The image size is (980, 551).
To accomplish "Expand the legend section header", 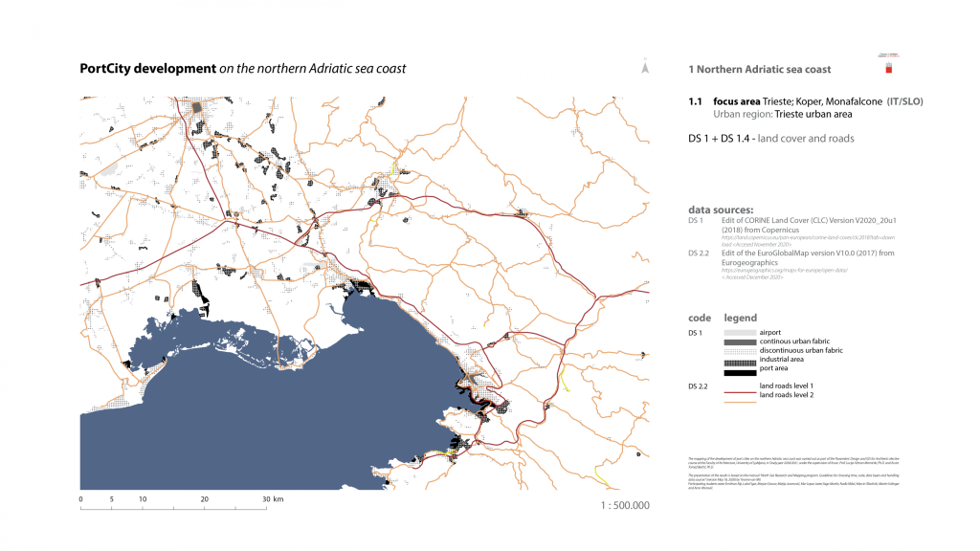I will (739, 319).
